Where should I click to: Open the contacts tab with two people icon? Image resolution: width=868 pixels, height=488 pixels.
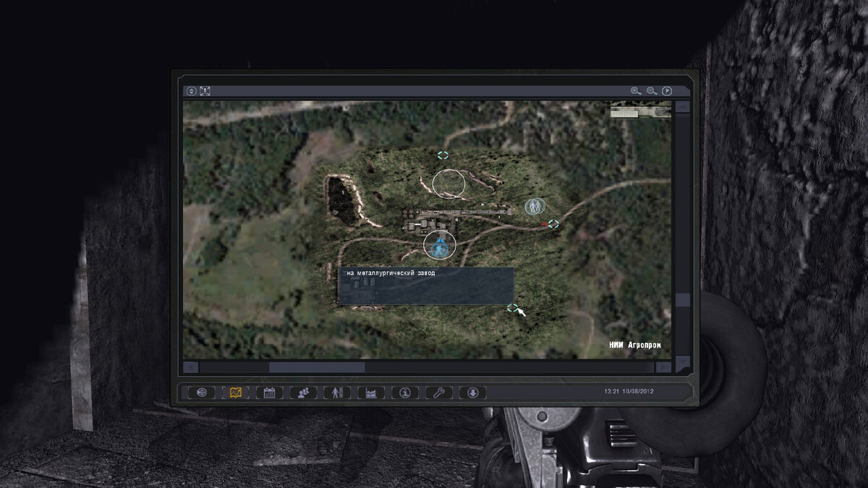(304, 393)
